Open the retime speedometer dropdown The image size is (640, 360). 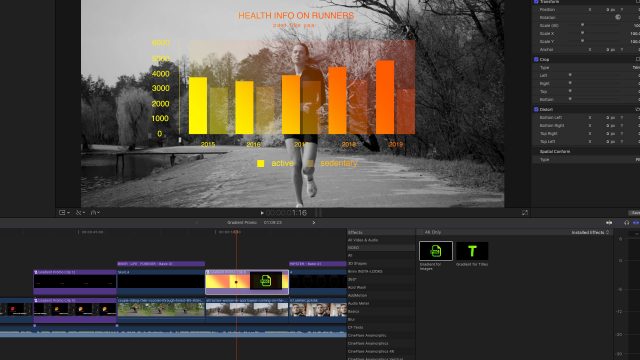[95, 212]
